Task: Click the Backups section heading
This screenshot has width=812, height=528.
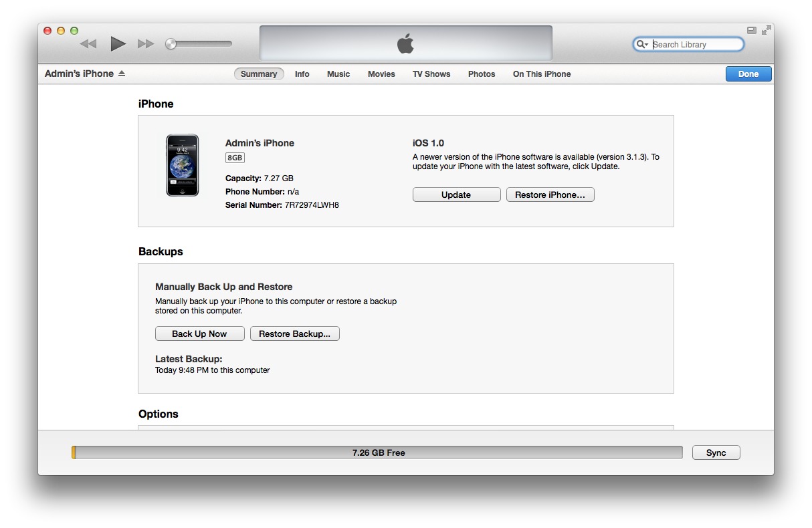Action: pyautogui.click(x=161, y=252)
